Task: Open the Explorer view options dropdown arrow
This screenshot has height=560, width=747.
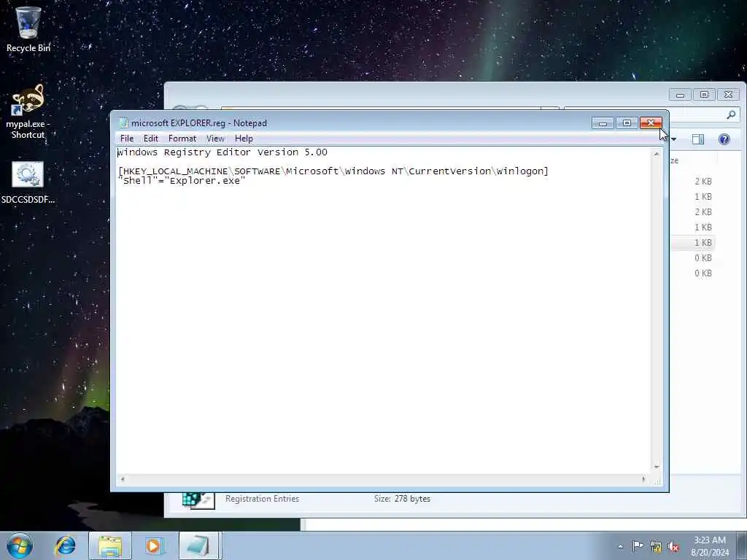Action: click(x=673, y=139)
